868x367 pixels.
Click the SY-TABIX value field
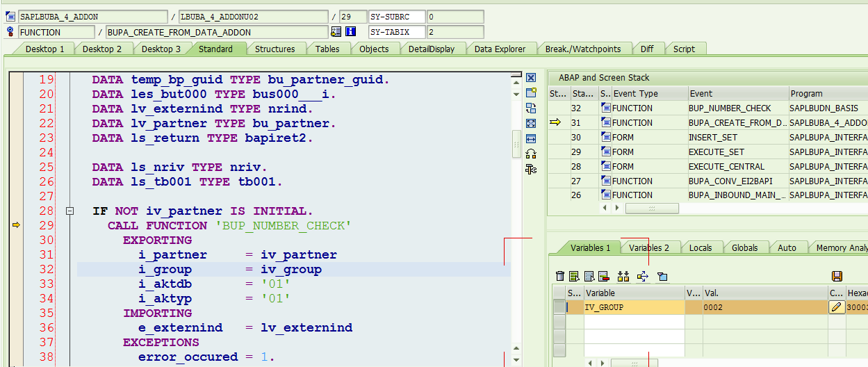pyautogui.click(x=455, y=32)
